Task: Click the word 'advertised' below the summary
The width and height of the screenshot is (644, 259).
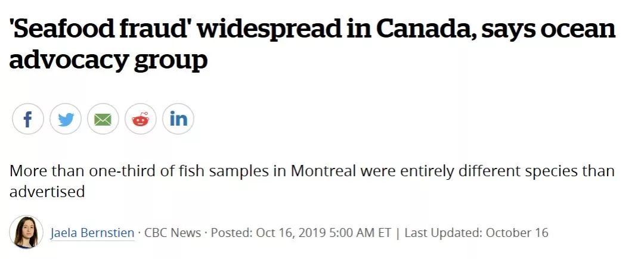Action: coord(47,191)
